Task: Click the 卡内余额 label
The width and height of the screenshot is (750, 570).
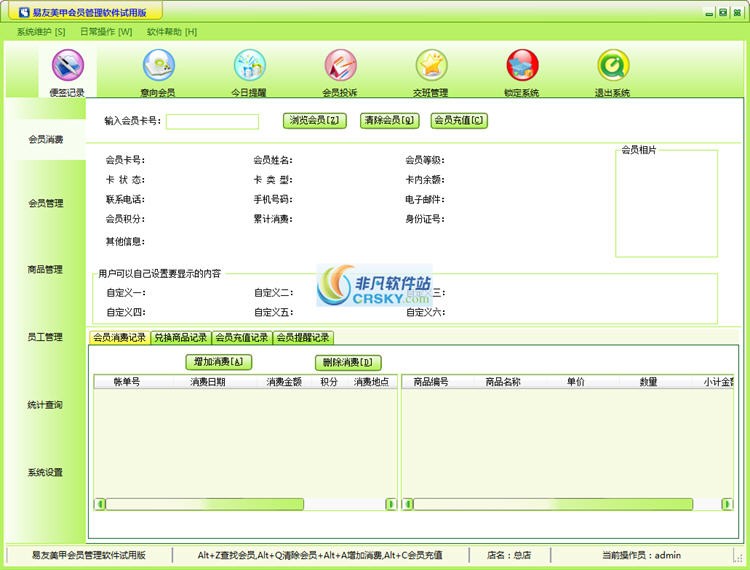Action: click(x=425, y=180)
